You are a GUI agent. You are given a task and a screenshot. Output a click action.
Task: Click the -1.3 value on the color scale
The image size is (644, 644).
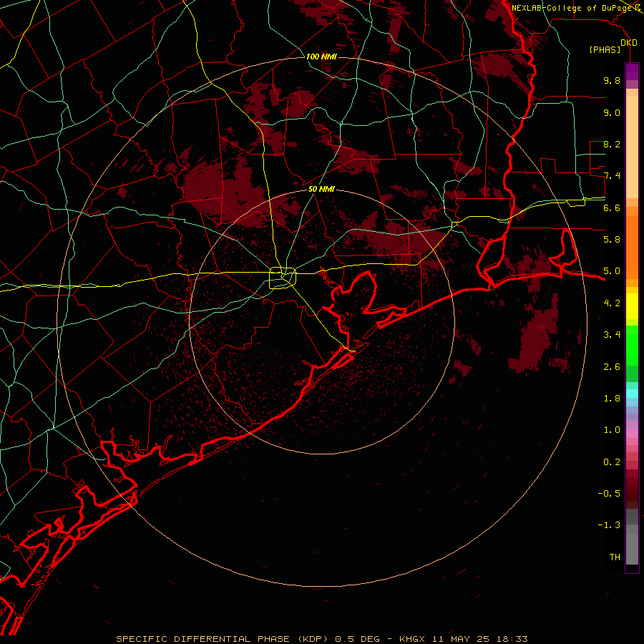[x=609, y=525]
